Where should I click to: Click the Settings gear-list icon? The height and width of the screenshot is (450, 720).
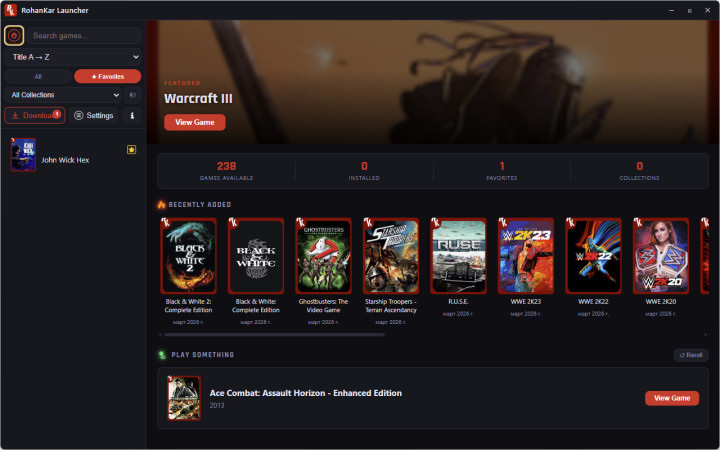(x=78, y=116)
